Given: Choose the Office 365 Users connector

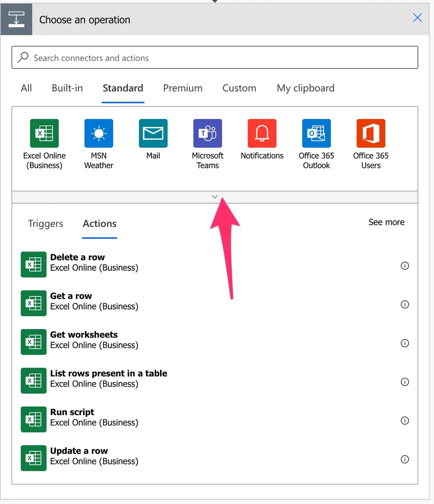Looking at the screenshot, I should coord(371,133).
